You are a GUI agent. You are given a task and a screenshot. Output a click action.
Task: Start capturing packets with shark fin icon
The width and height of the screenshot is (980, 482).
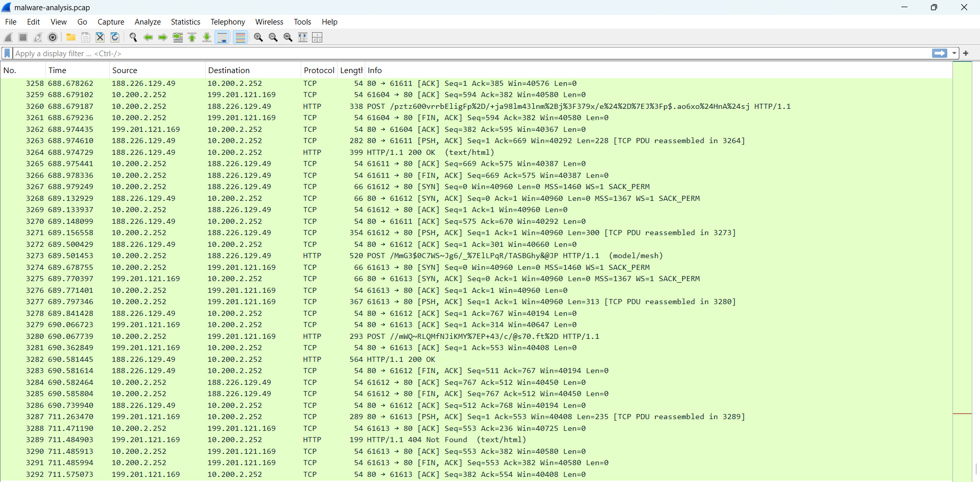8,37
